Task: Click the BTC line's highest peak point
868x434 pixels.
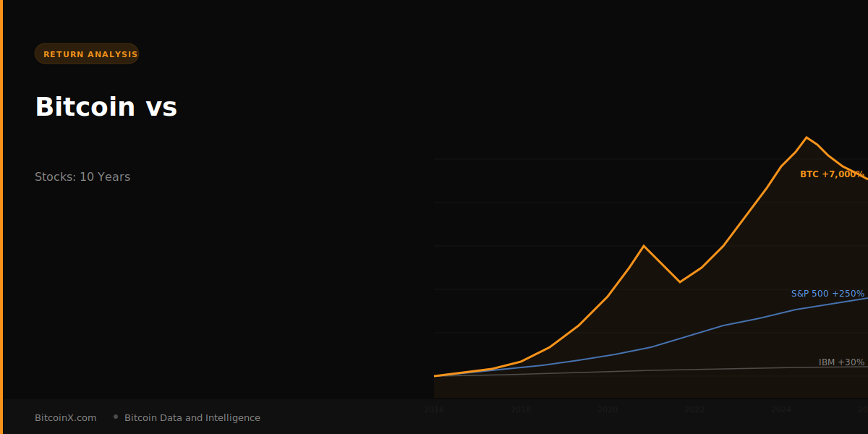Action: [807, 136]
